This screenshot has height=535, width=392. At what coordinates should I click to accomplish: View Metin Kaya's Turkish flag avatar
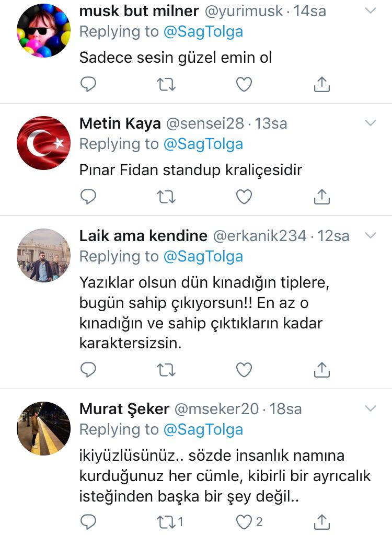point(43,143)
